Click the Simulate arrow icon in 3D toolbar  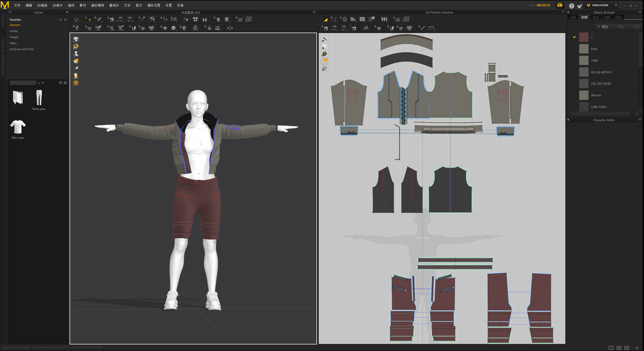coord(77,19)
